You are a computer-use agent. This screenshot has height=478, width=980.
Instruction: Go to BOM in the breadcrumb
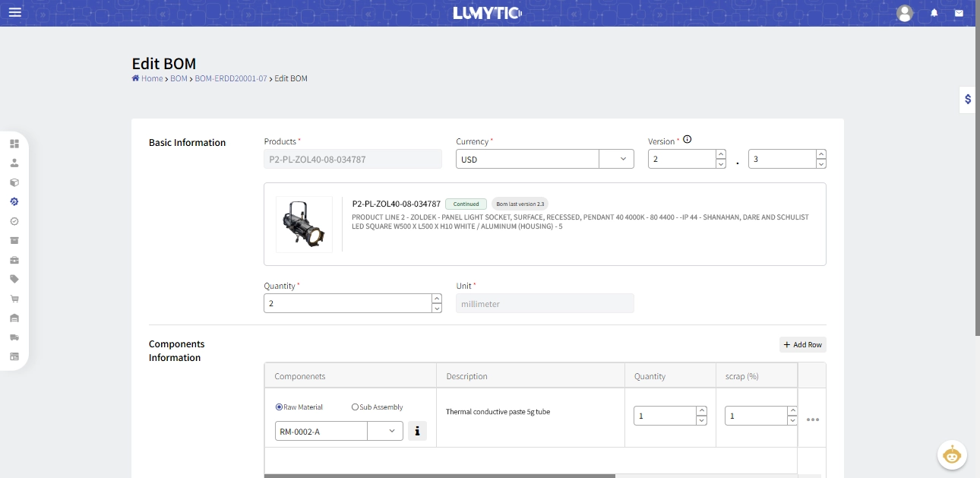click(x=179, y=78)
